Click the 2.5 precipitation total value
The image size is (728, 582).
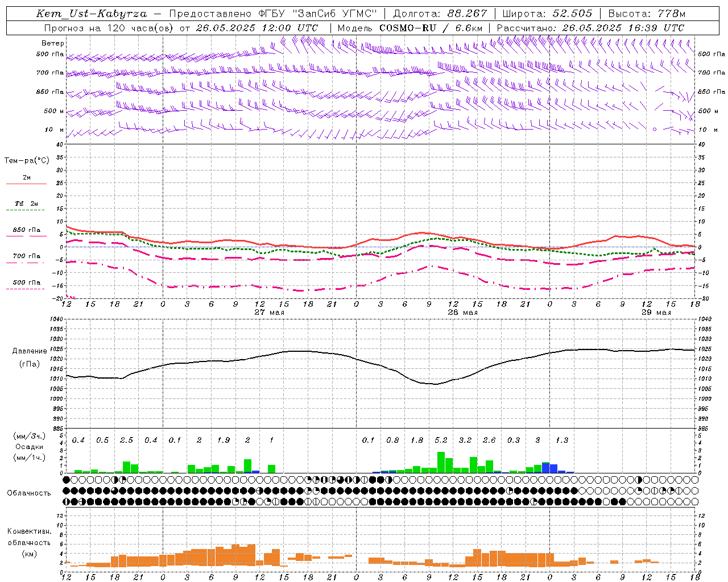[126, 440]
